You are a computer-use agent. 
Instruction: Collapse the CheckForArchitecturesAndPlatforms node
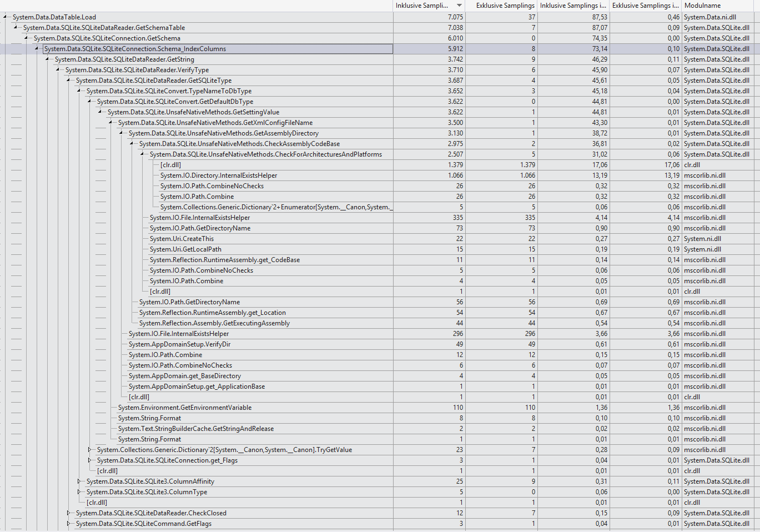(142, 154)
